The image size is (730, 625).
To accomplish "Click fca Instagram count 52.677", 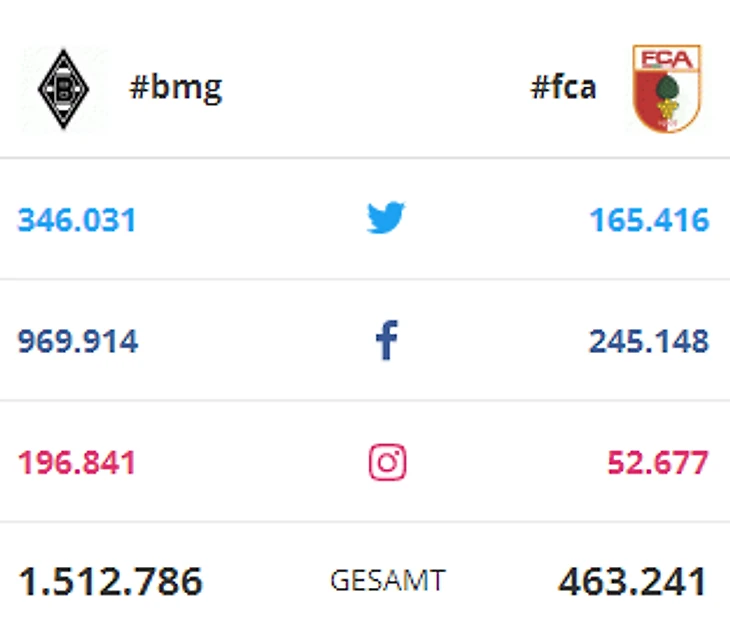I will [658, 464].
